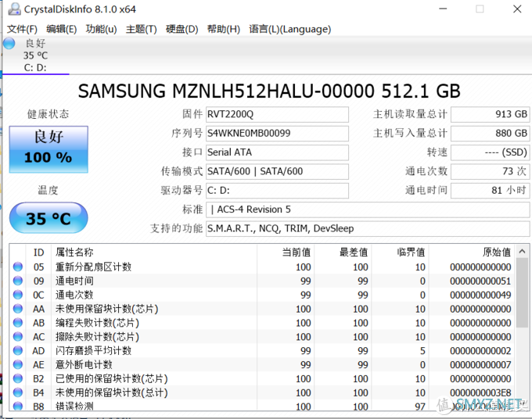Click the drive letter field under 驱动器号
This screenshot has width=532, height=419.
277,191
